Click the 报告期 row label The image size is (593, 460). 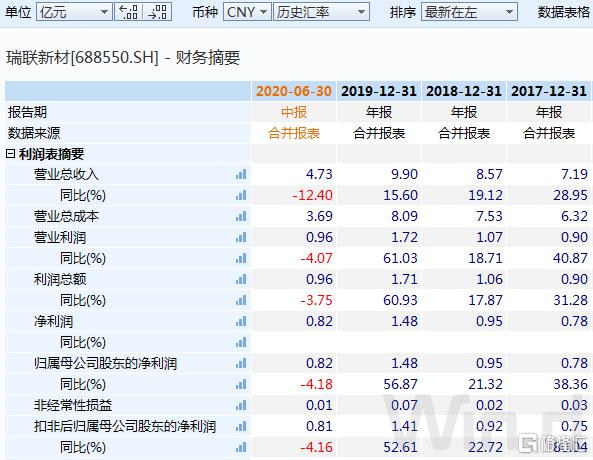(x=27, y=112)
